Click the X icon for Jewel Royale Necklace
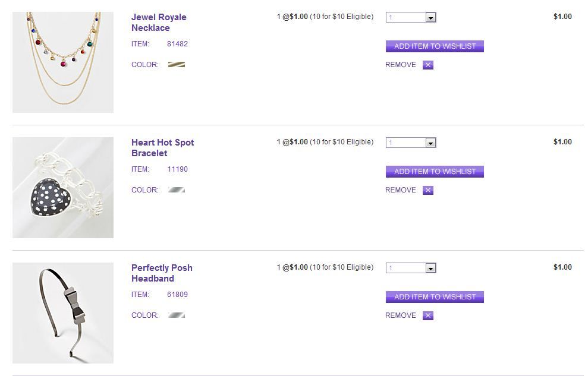 [x=428, y=65]
